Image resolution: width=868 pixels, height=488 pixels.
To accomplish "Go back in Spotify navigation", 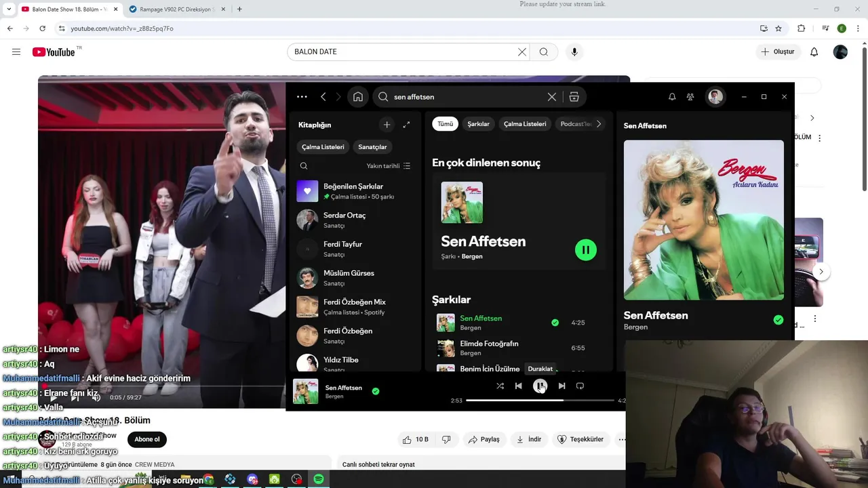I will (323, 97).
